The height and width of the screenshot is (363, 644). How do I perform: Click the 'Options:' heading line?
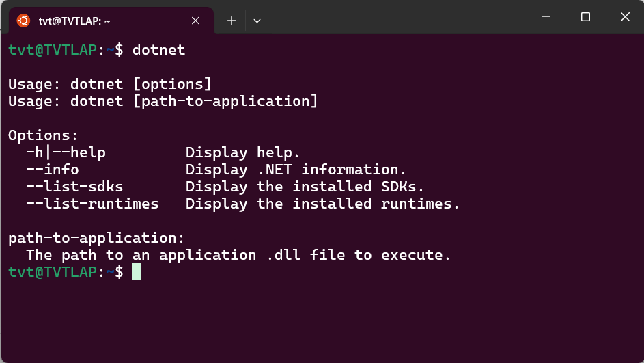(x=43, y=135)
